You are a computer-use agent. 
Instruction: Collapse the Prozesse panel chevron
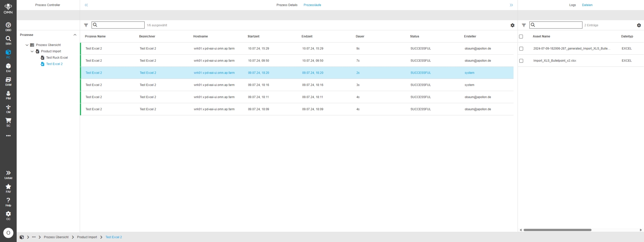pos(75,35)
